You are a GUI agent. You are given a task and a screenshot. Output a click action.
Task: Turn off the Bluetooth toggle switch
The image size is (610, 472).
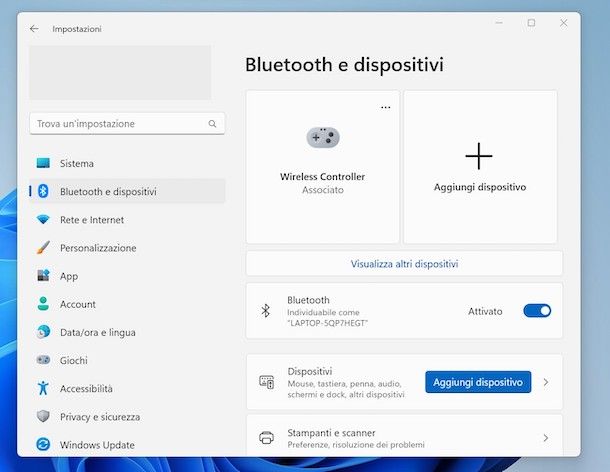click(x=537, y=311)
